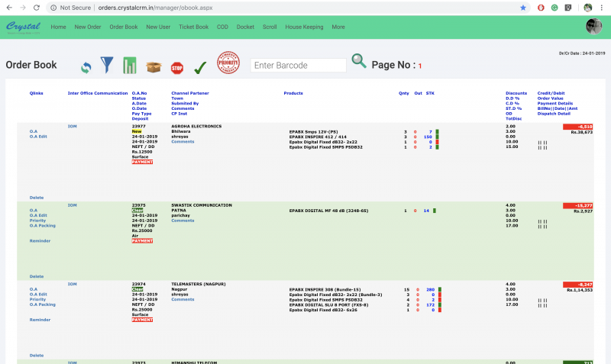Click the red Priority stamp icon
The image size is (611, 364).
pos(228,63)
